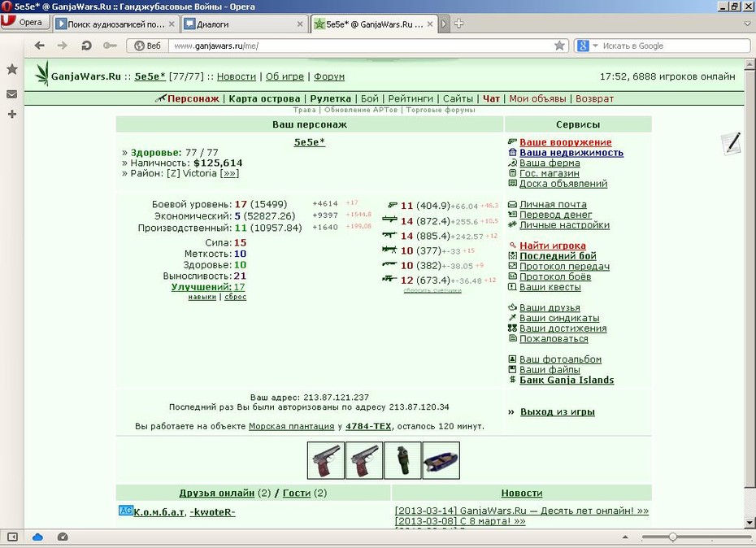
Task: Click the навыки link
Action: (x=202, y=297)
